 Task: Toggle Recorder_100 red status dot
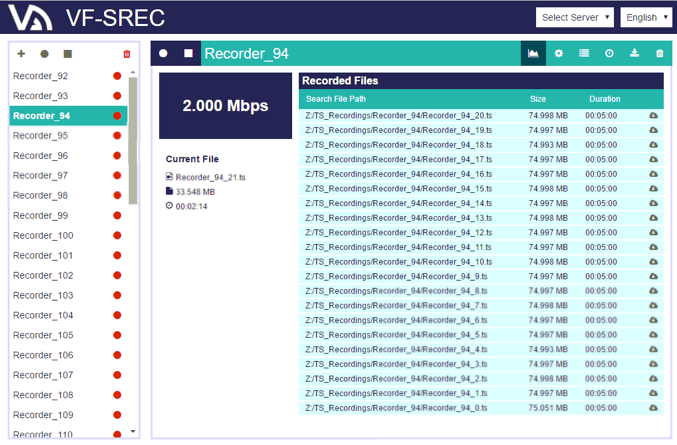(117, 235)
